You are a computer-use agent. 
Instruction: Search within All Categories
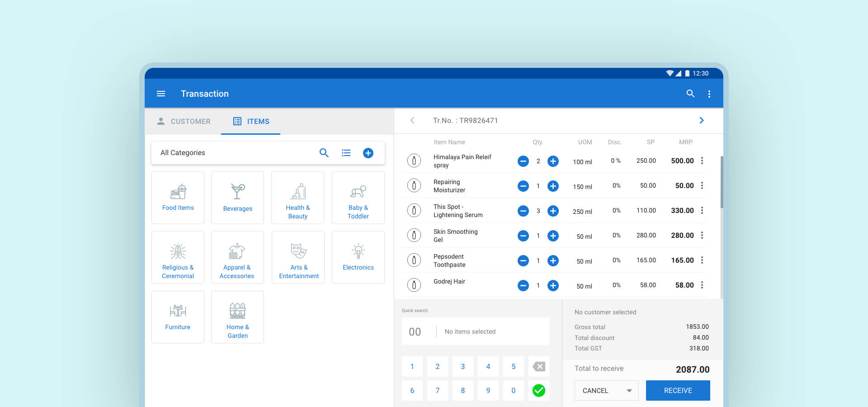click(324, 153)
